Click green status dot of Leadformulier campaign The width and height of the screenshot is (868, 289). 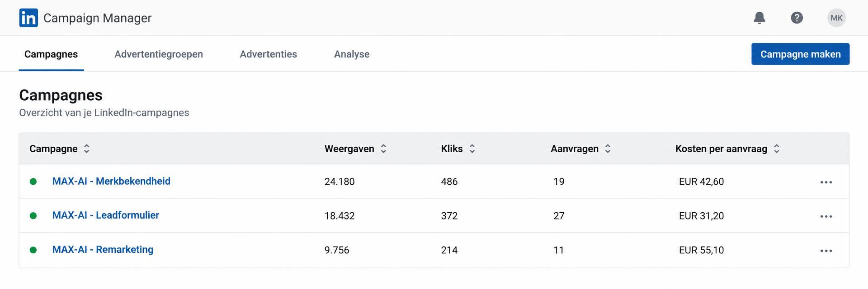[33, 216]
